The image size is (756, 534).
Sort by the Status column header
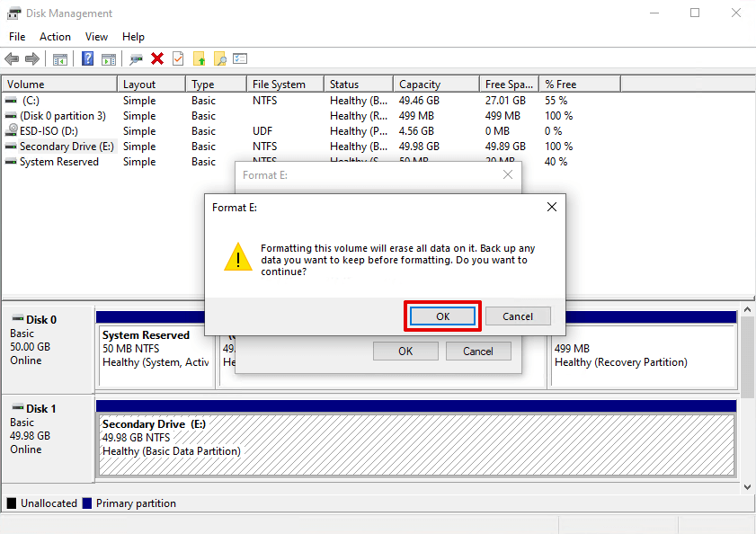359,84
